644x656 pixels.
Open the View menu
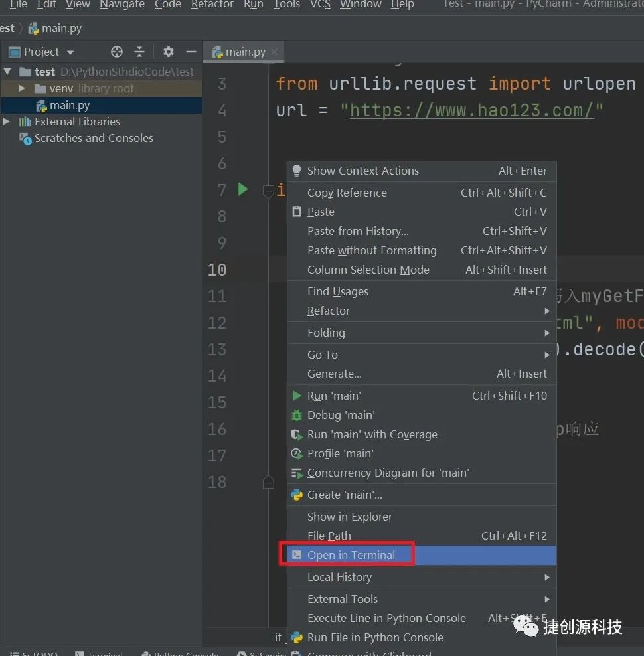click(x=78, y=4)
